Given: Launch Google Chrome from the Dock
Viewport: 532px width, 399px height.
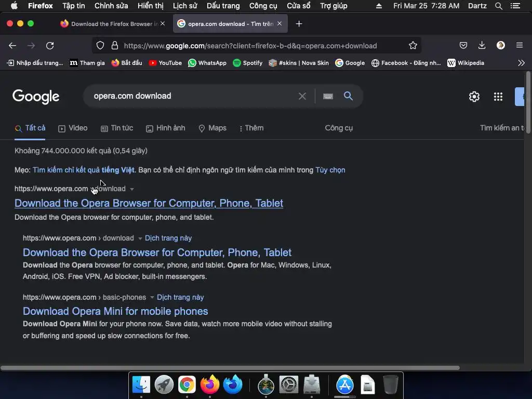Looking at the screenshot, I should click(x=187, y=384).
